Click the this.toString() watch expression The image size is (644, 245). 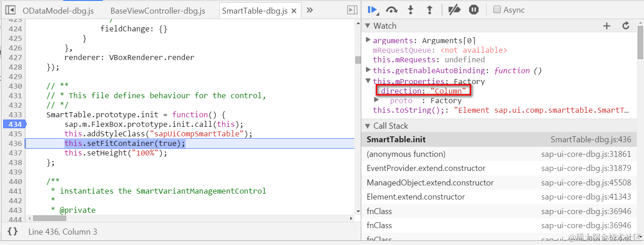(x=501, y=110)
